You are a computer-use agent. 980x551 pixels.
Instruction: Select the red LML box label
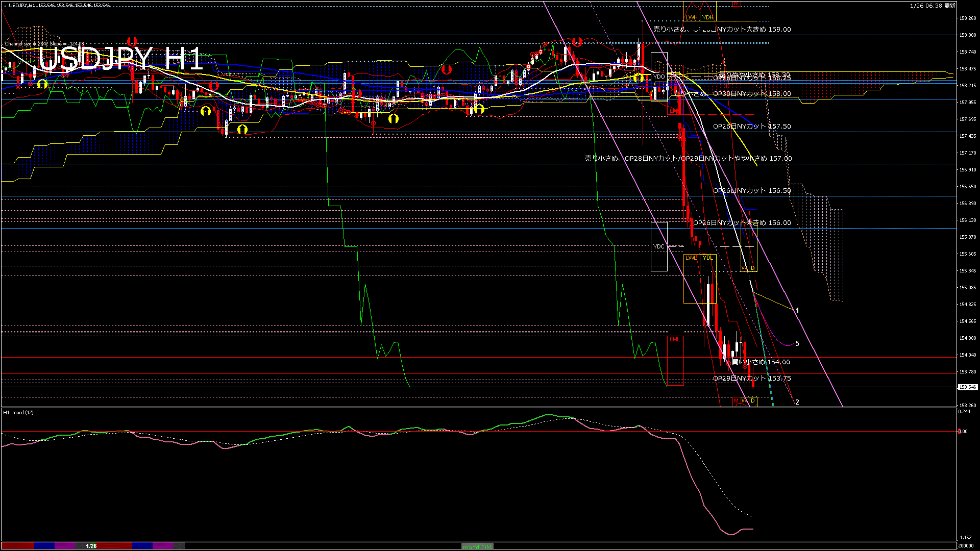click(x=675, y=339)
